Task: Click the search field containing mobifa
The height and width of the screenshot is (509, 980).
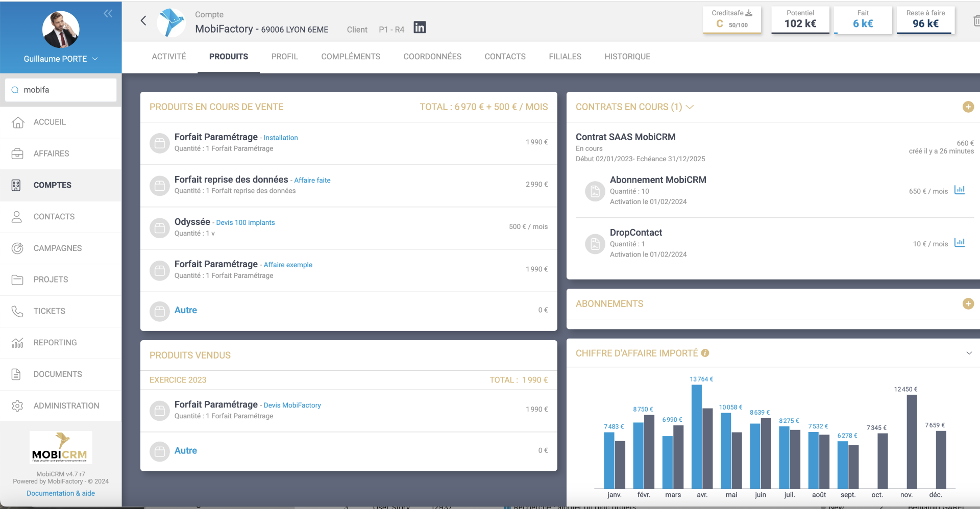Action: (x=61, y=90)
